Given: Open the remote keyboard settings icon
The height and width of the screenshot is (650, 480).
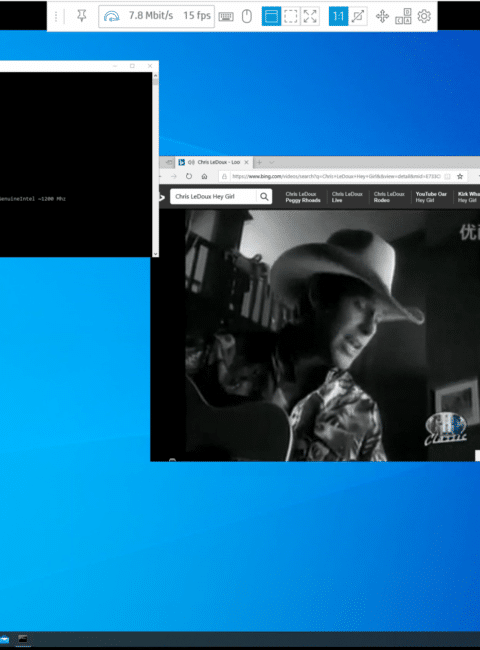Looking at the screenshot, I should click(226, 17).
